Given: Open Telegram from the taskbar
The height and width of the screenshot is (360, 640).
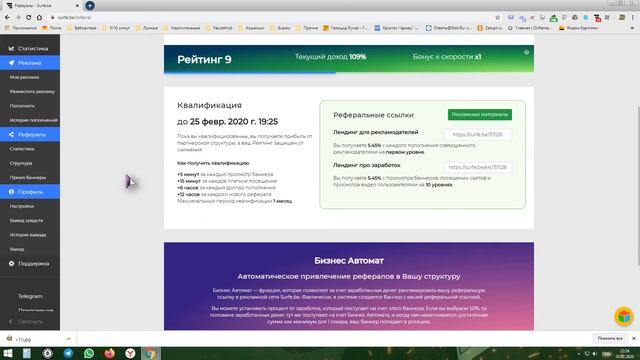Looking at the screenshot, I should click(68, 353).
